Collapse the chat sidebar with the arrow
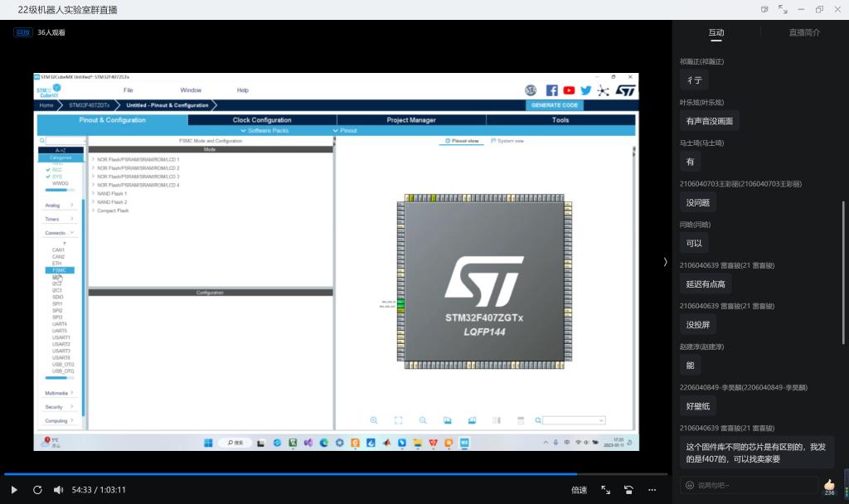This screenshot has height=504, width=849. (665, 262)
